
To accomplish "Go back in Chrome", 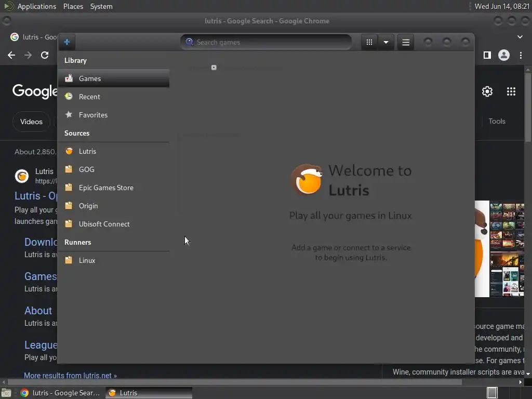I will click(x=11, y=55).
